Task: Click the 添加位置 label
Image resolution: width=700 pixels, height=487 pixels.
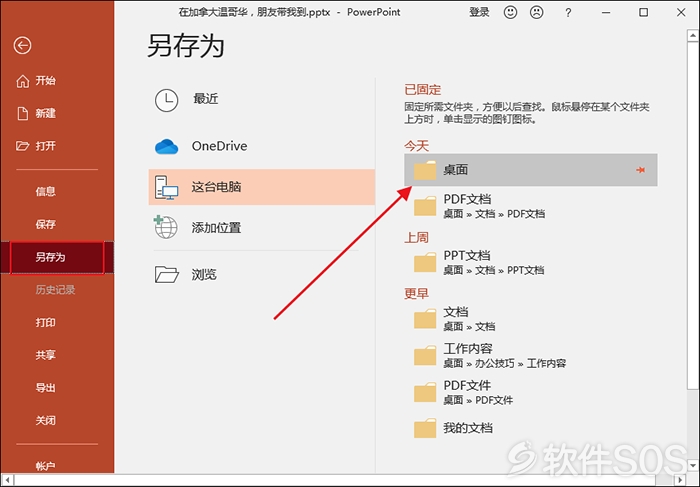Action: pos(217,228)
